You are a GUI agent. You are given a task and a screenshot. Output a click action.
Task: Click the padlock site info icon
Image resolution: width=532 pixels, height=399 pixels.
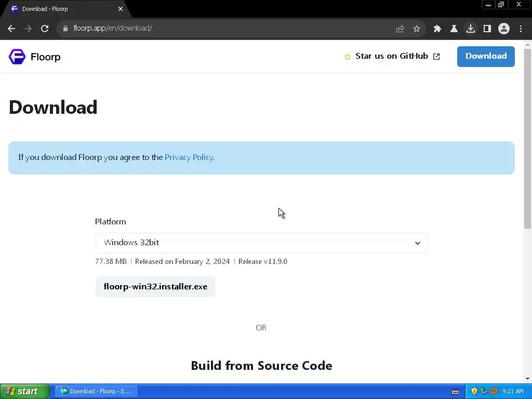(65, 29)
